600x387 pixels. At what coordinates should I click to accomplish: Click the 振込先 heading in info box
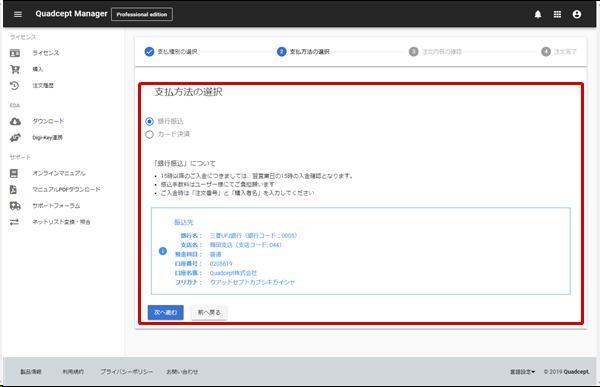(184, 222)
